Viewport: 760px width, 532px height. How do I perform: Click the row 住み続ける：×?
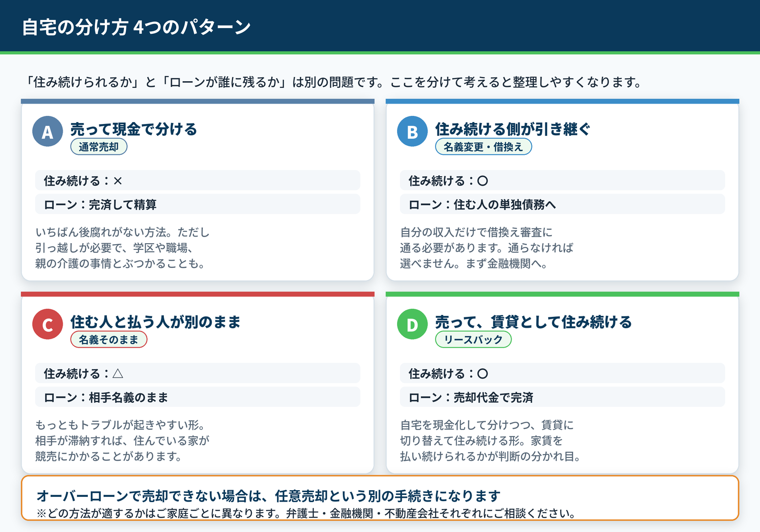tap(198, 180)
